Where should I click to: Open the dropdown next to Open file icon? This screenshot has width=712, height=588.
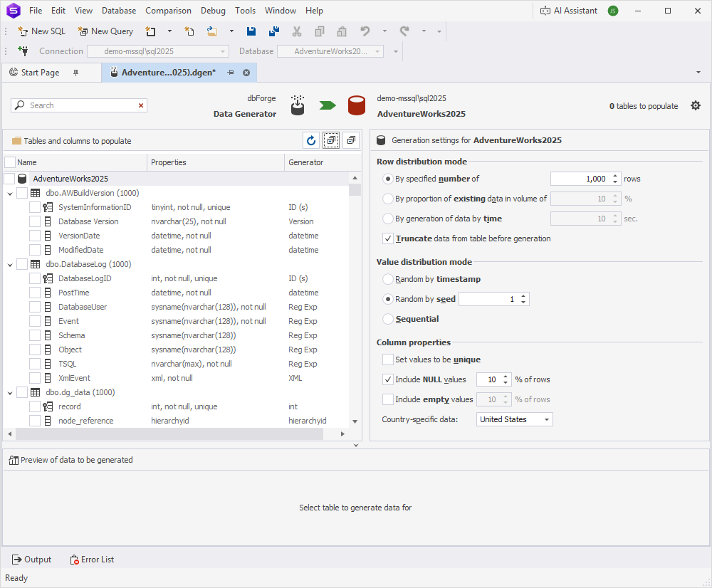[231, 31]
